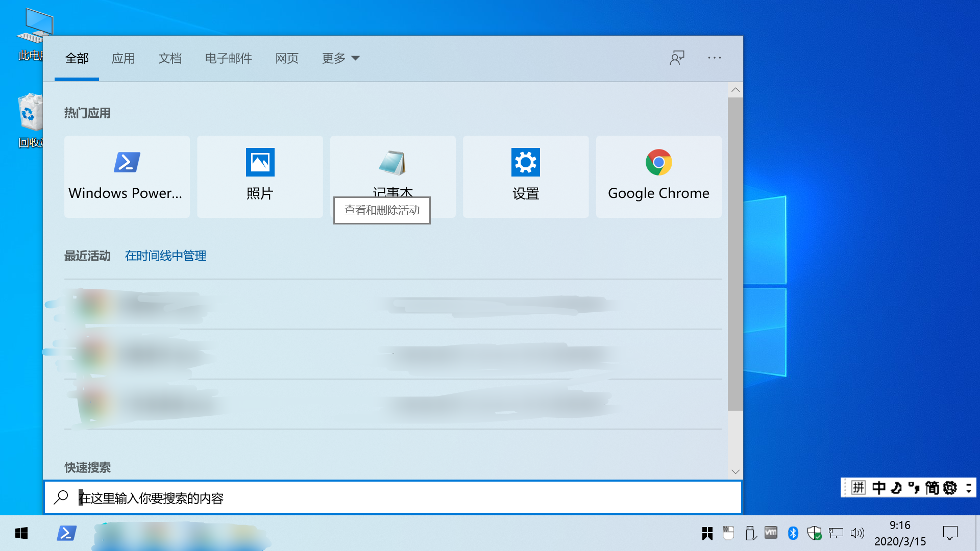Select the 电子邮件 (Email) tab
The image size is (980, 551).
pos(228,58)
